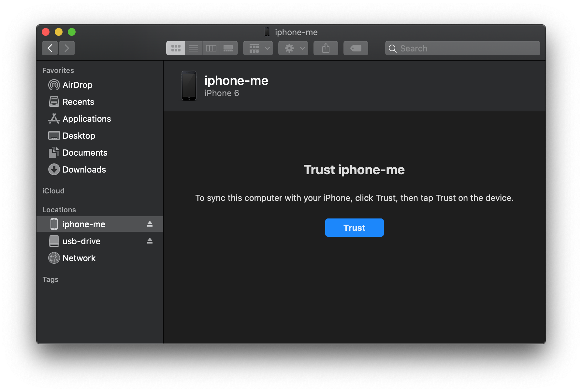Screen dimensions: 582x392
Task: Switch to gallery view
Action: tap(229, 48)
